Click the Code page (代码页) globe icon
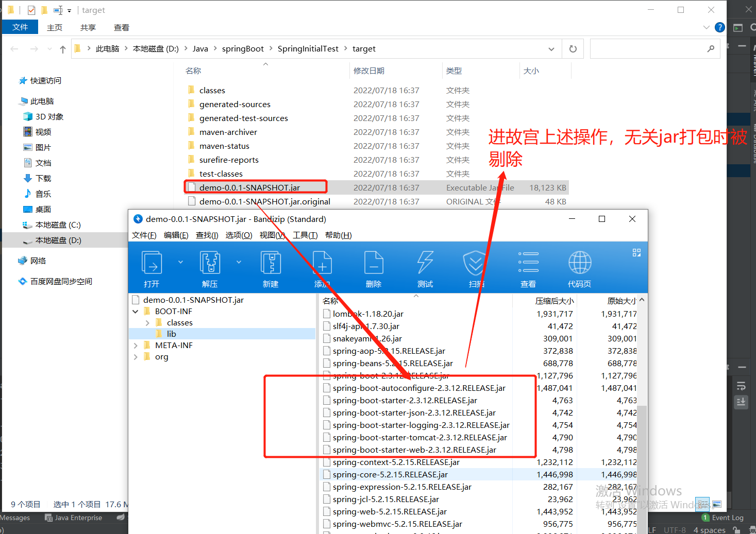 580,263
